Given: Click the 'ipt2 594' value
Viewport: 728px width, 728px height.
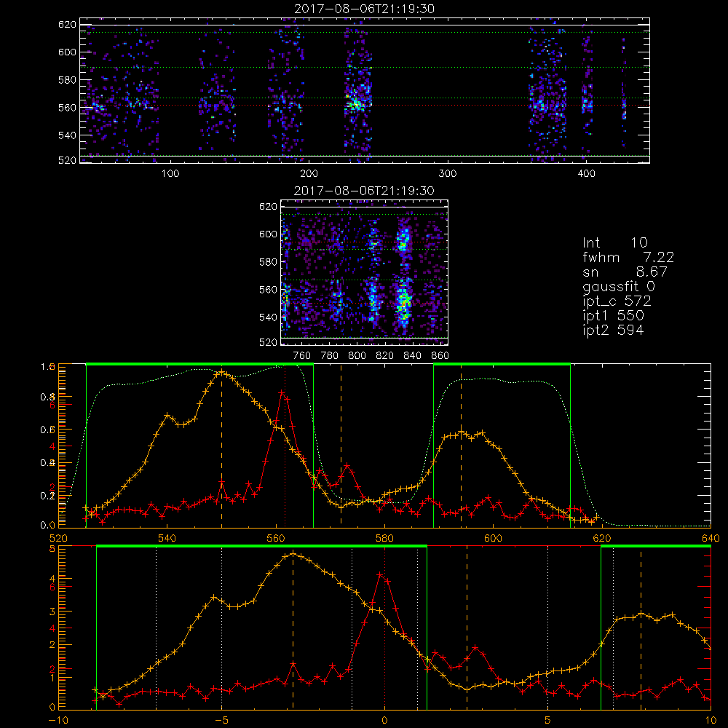Looking at the screenshot, I should point(613,330).
